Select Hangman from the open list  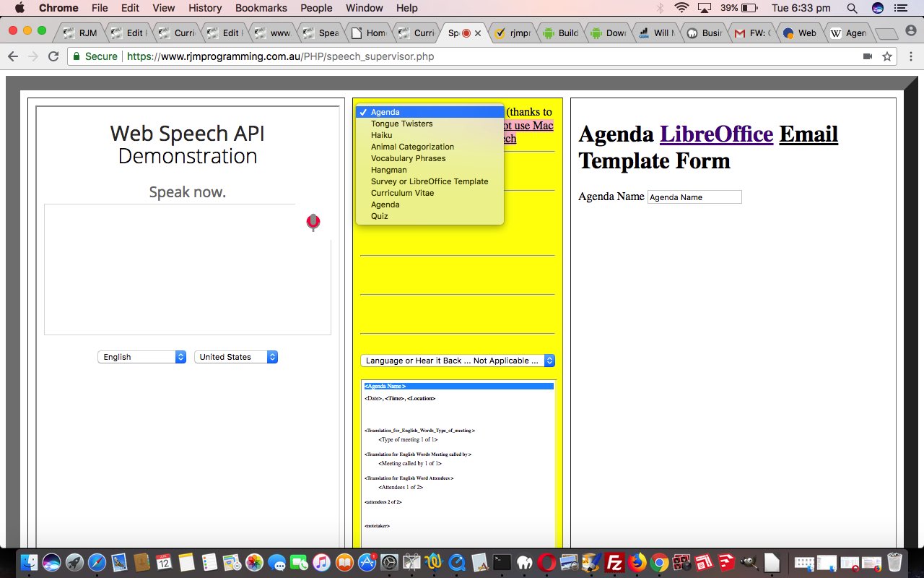388,170
